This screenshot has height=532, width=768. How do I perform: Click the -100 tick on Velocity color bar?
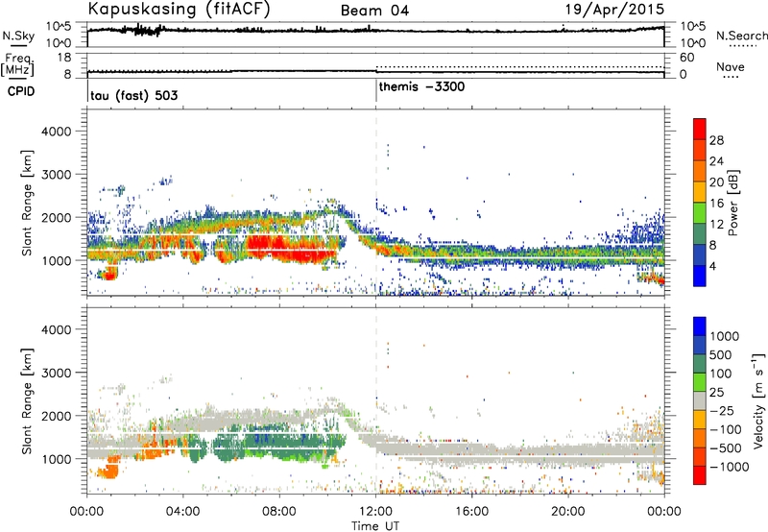pyautogui.click(x=725, y=429)
